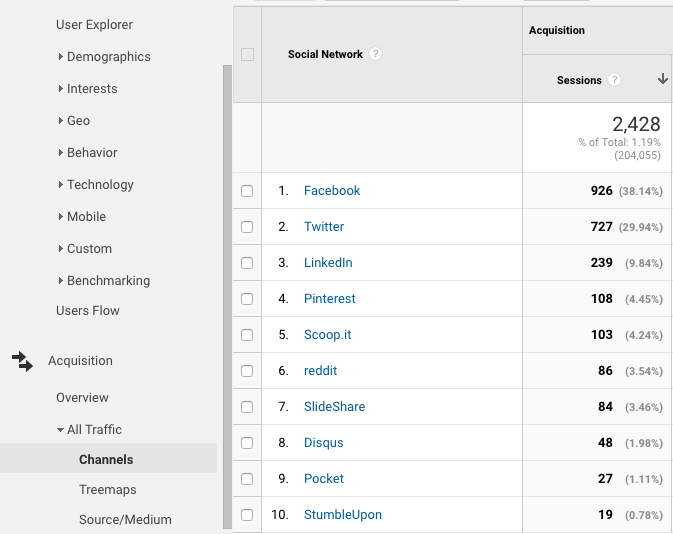Click the SlideShare sessions count 84

point(605,407)
